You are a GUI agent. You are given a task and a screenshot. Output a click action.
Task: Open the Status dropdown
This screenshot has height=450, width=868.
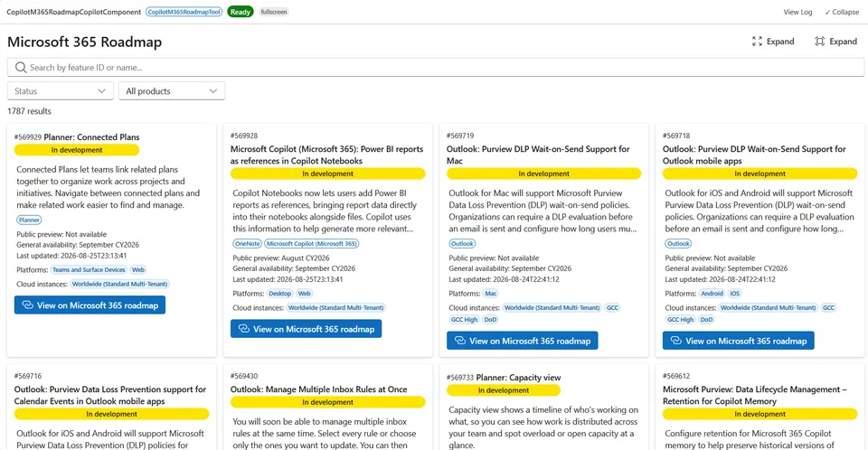pos(61,90)
